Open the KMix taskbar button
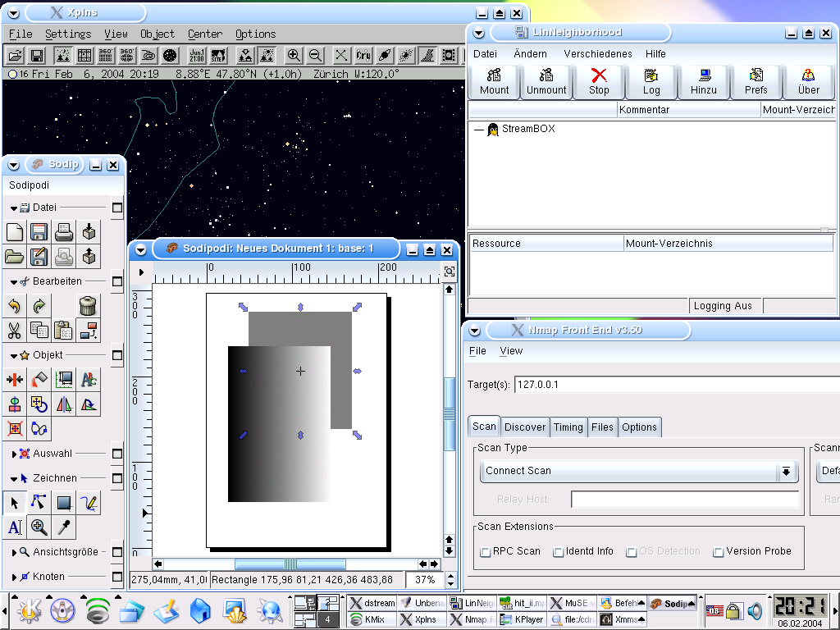Image resolution: width=840 pixels, height=630 pixels. point(373,619)
